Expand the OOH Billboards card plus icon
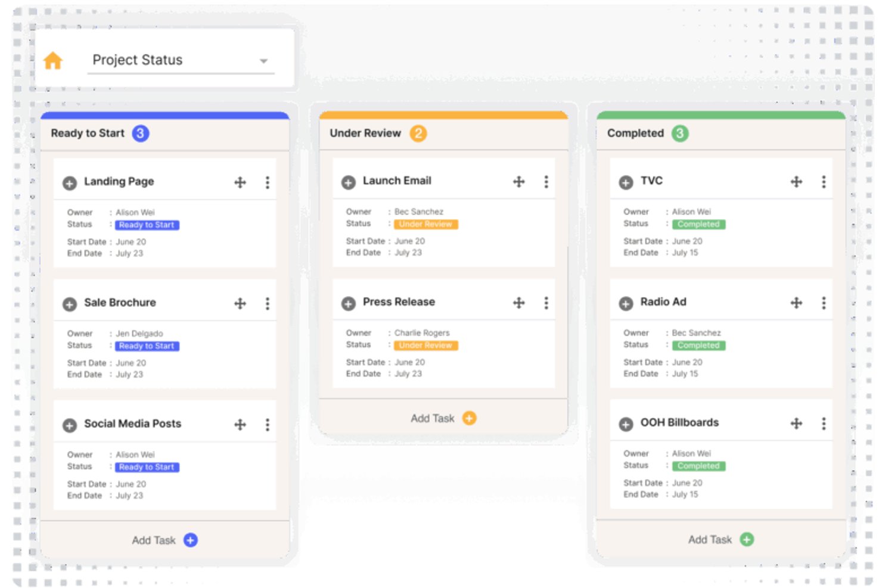882x588 pixels. pyautogui.click(x=626, y=424)
